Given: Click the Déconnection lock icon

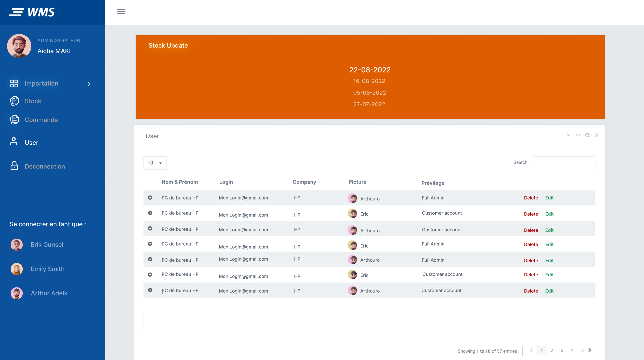Looking at the screenshot, I should [x=14, y=166].
